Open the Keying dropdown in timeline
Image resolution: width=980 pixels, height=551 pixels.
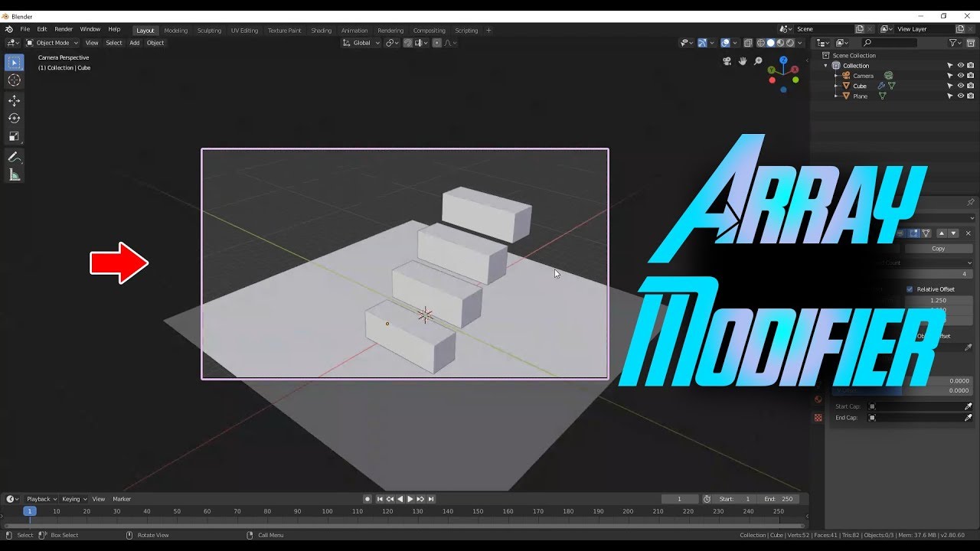click(x=73, y=499)
